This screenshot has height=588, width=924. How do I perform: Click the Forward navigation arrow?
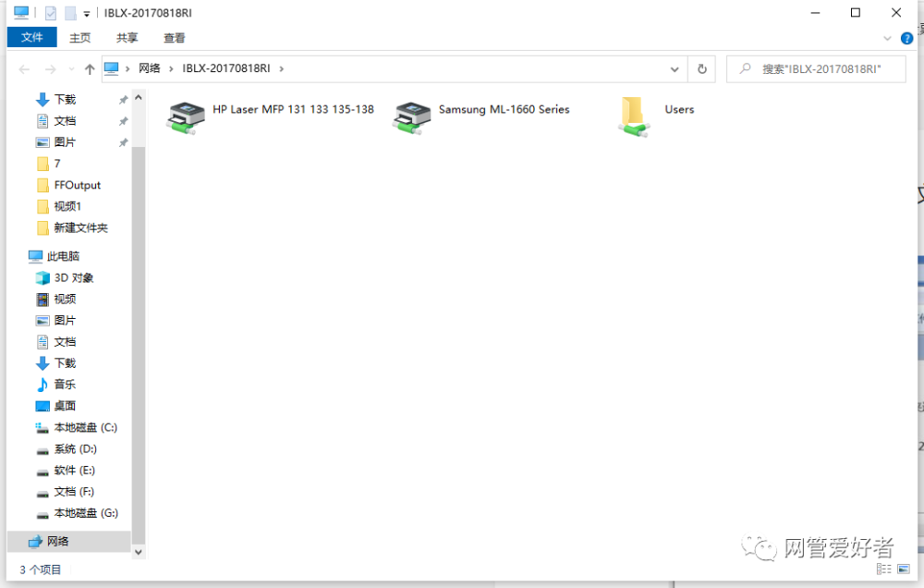click(x=51, y=69)
